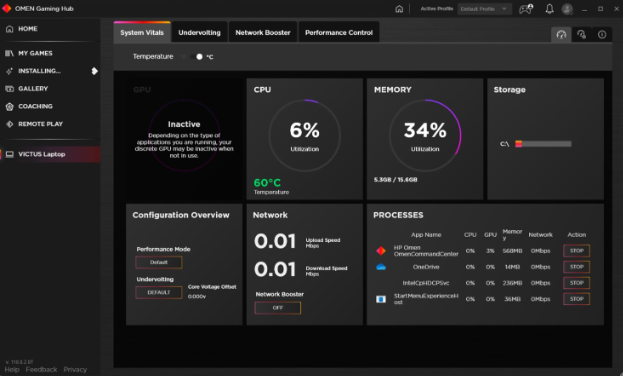The width and height of the screenshot is (624, 376).
Task: Click the Memory 34% utilization gauge
Action: 425,135
